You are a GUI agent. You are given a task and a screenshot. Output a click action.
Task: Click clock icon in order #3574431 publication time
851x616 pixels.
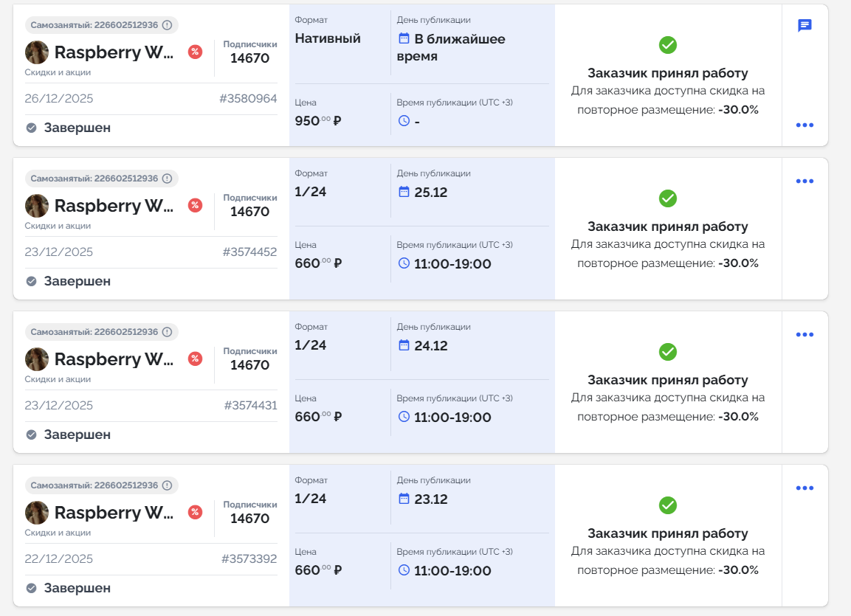404,417
